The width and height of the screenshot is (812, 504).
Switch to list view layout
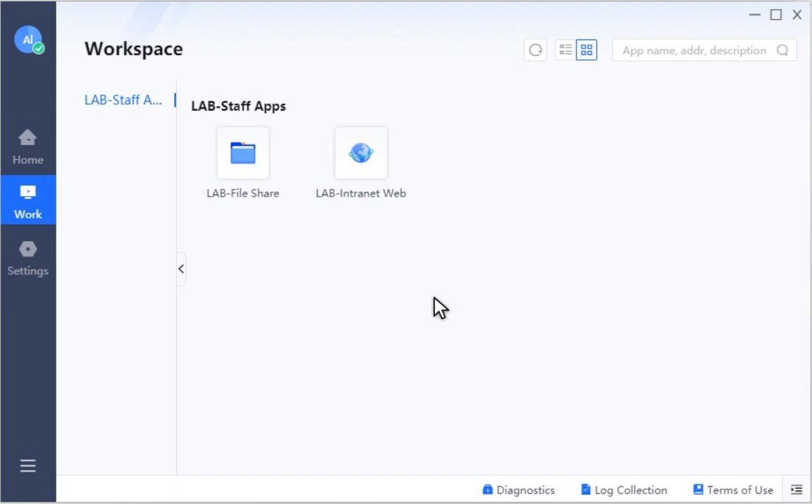(x=565, y=50)
